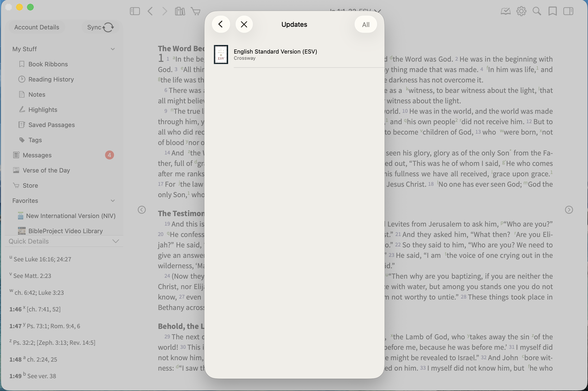The width and height of the screenshot is (588, 391).
Task: Open Account Details
Action: 37,27
